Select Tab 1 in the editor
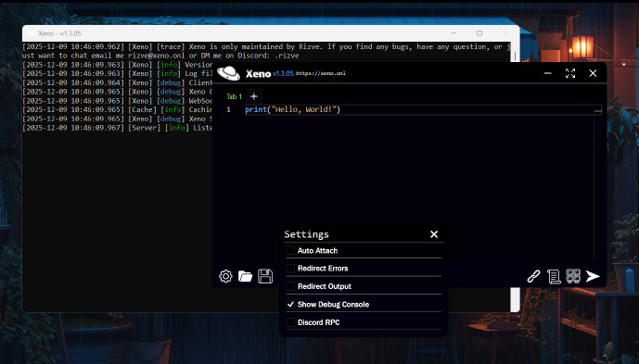The height and width of the screenshot is (364, 639). 235,96
